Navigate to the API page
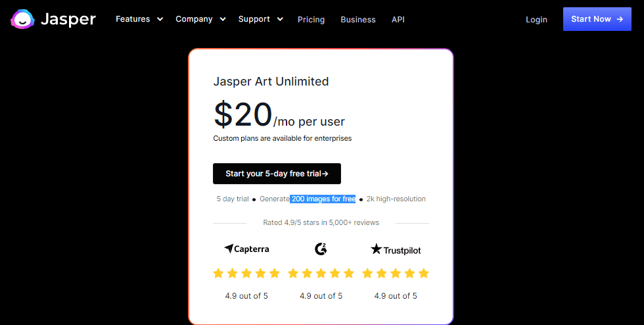The width and height of the screenshot is (644, 325). coord(398,20)
